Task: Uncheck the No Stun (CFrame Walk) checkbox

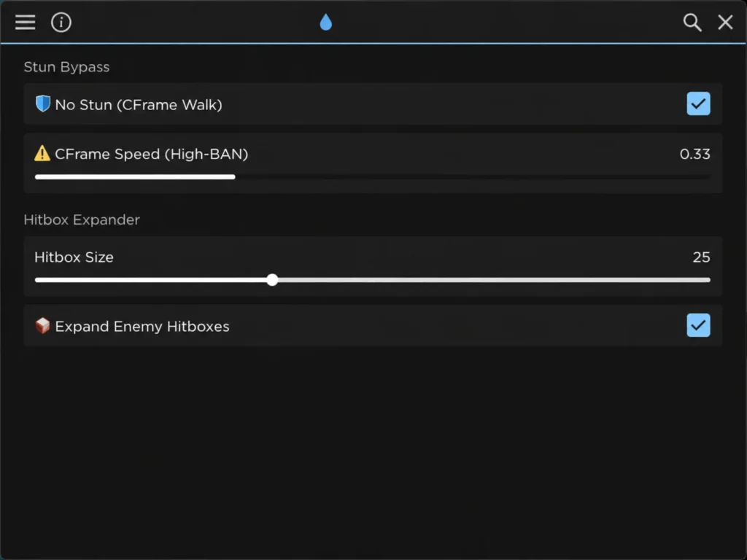Action: pyautogui.click(x=698, y=104)
